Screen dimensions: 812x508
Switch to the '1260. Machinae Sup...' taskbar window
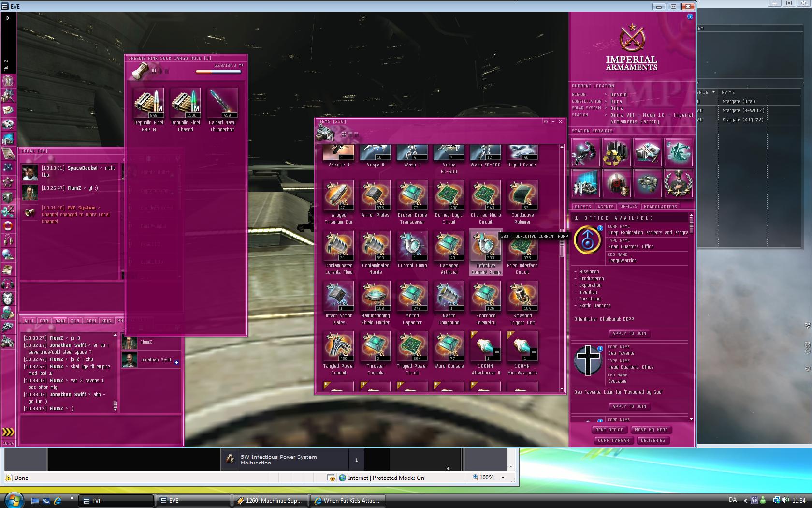tap(270, 501)
